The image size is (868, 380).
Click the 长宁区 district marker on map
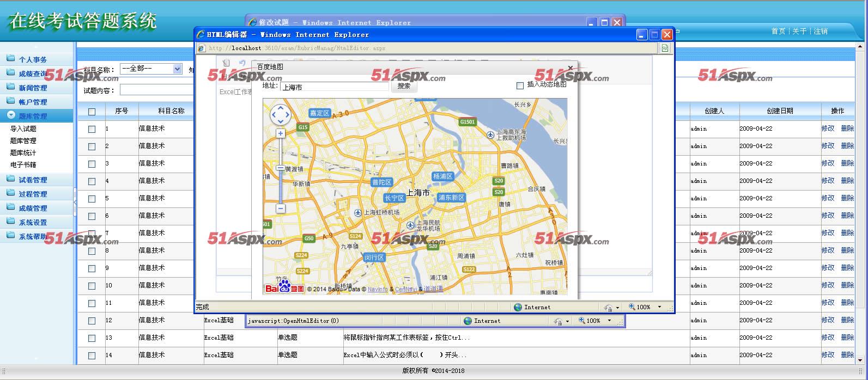[x=394, y=198]
